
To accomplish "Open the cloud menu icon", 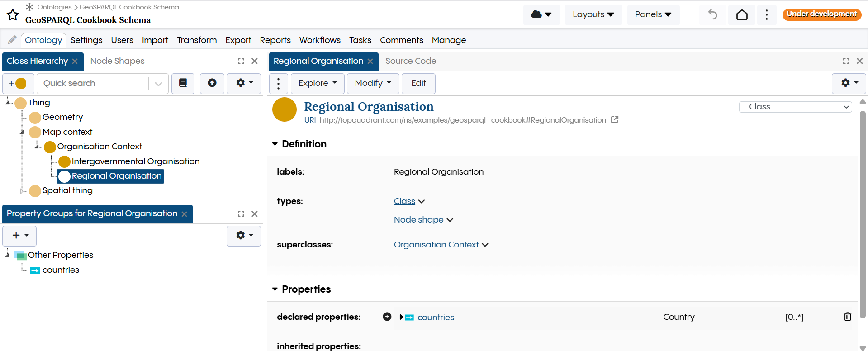I will pyautogui.click(x=541, y=14).
